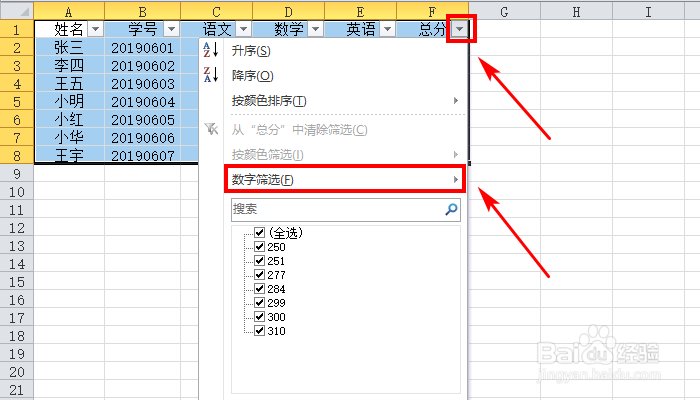Image resolution: width=700 pixels, height=400 pixels.
Task: Click the cell containing 小华
Action: [69, 138]
